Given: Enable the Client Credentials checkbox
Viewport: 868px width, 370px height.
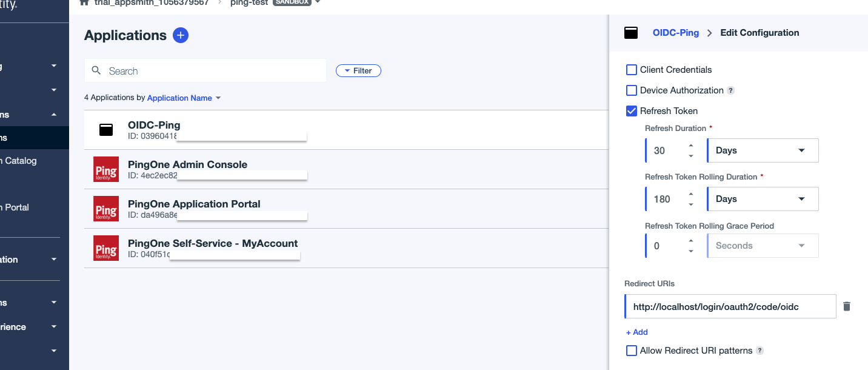Looking at the screenshot, I should (x=632, y=70).
